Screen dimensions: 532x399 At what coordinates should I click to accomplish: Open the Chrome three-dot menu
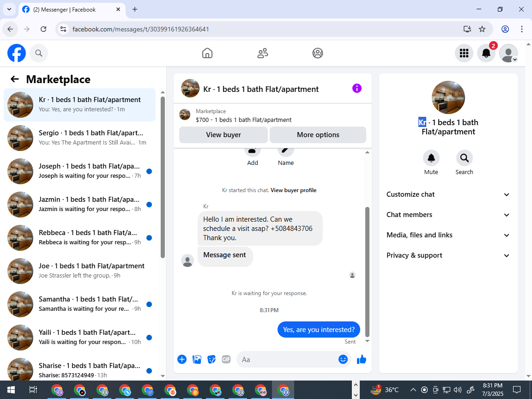[521, 29]
